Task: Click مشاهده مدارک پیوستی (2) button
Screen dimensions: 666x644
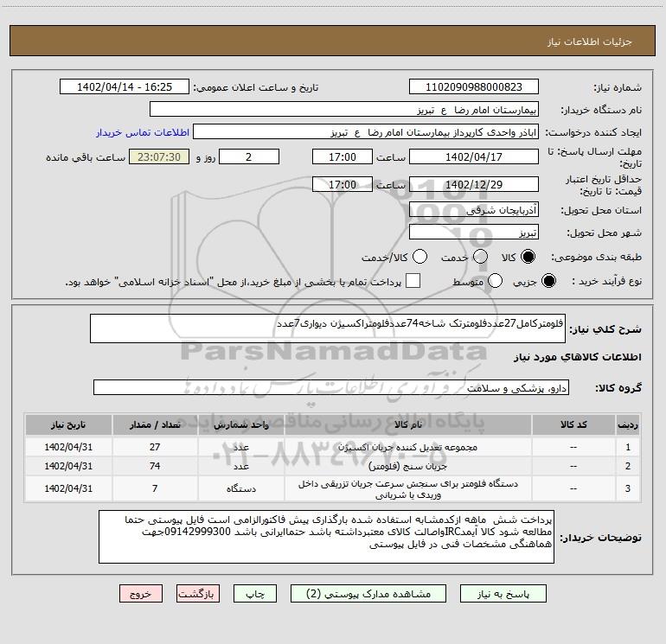Action: pos(368,594)
